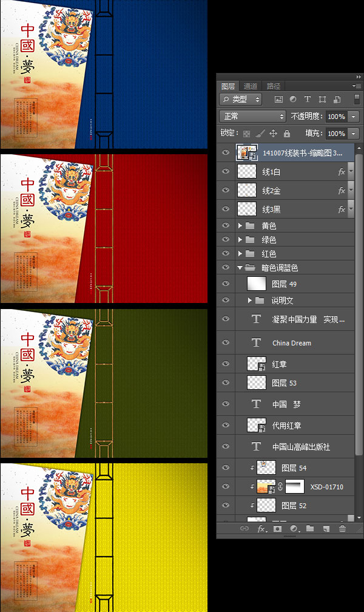Click the 图层 49 gradient thumbnail
Viewport: 364px width, 612px height.
[257, 284]
